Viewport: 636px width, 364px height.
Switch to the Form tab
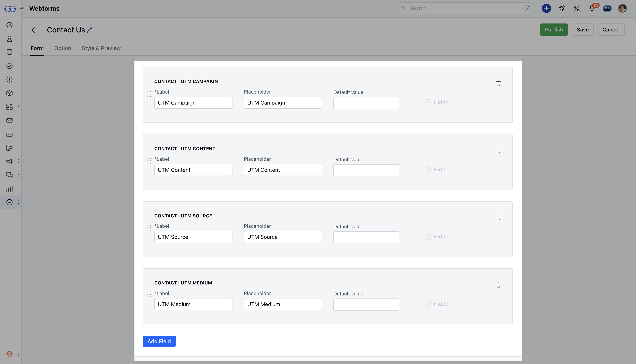coord(37,48)
